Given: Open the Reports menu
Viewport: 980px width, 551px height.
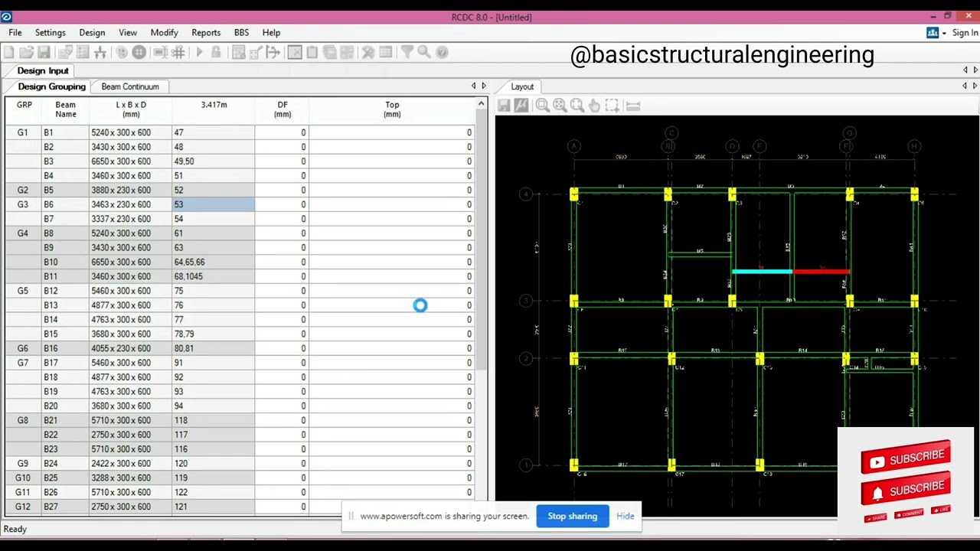Looking at the screenshot, I should pos(206,33).
